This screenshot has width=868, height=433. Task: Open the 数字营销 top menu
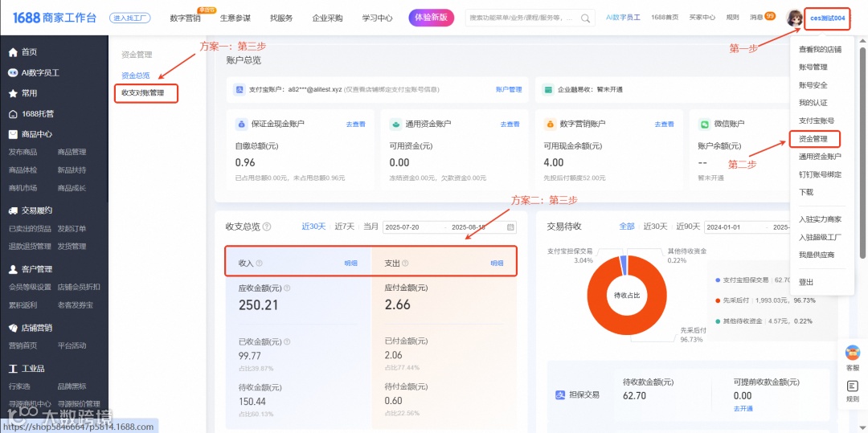coord(186,18)
